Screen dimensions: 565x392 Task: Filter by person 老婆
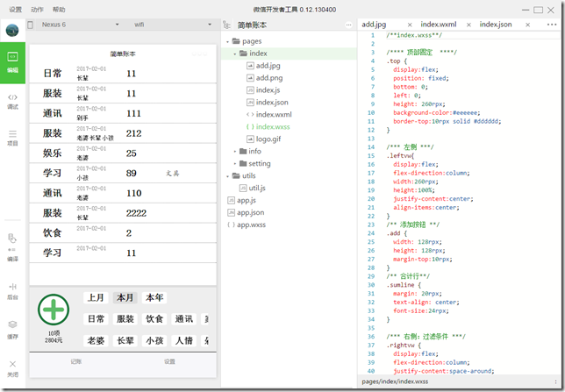pos(96,340)
